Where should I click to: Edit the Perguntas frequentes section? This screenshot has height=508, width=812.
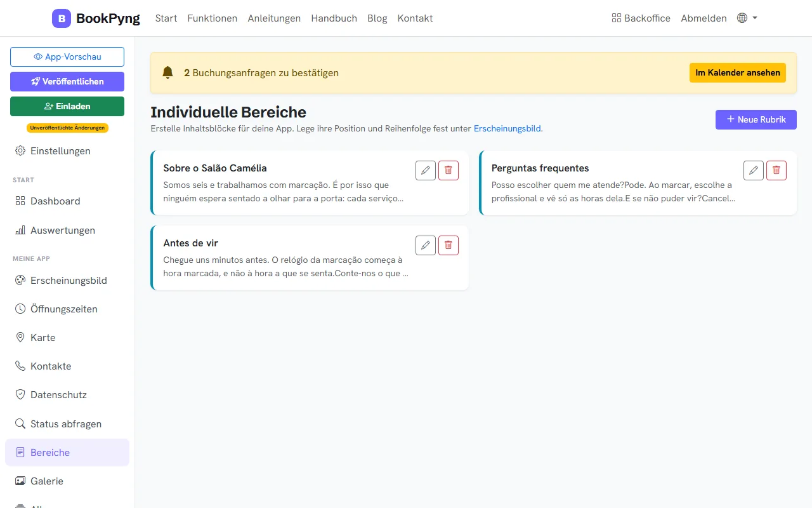pos(754,170)
